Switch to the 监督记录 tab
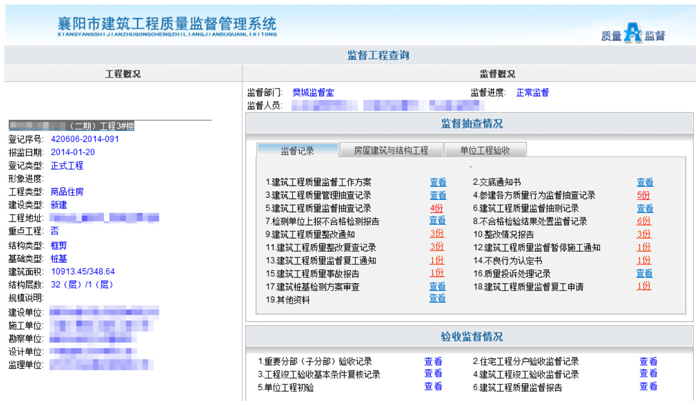Image resolution: width=700 pixels, height=405 pixels. [x=297, y=151]
